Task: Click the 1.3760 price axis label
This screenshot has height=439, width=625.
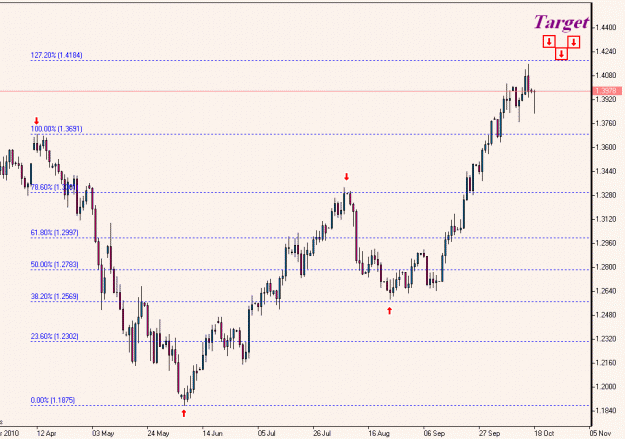Action: coord(606,123)
